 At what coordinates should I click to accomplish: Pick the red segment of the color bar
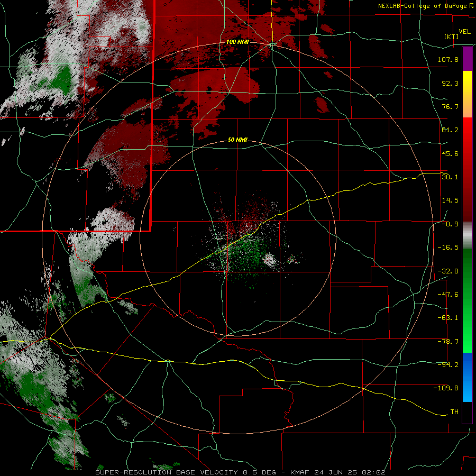pyautogui.click(x=467, y=169)
